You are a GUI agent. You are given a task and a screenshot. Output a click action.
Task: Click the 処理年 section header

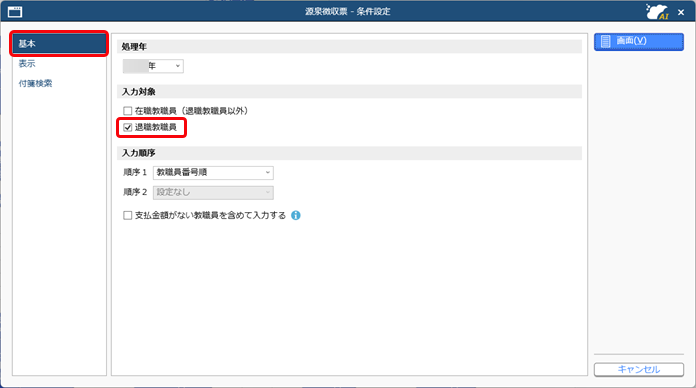[x=349, y=47]
